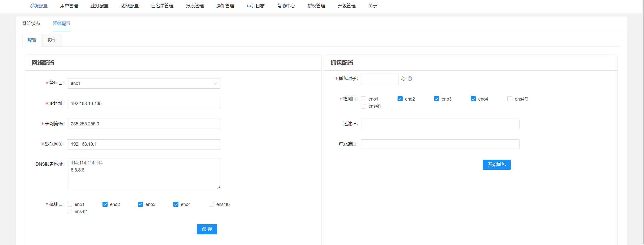Viewport: 644px width, 245px height.
Task: Open the 白名单管理 menu
Action: (162, 6)
